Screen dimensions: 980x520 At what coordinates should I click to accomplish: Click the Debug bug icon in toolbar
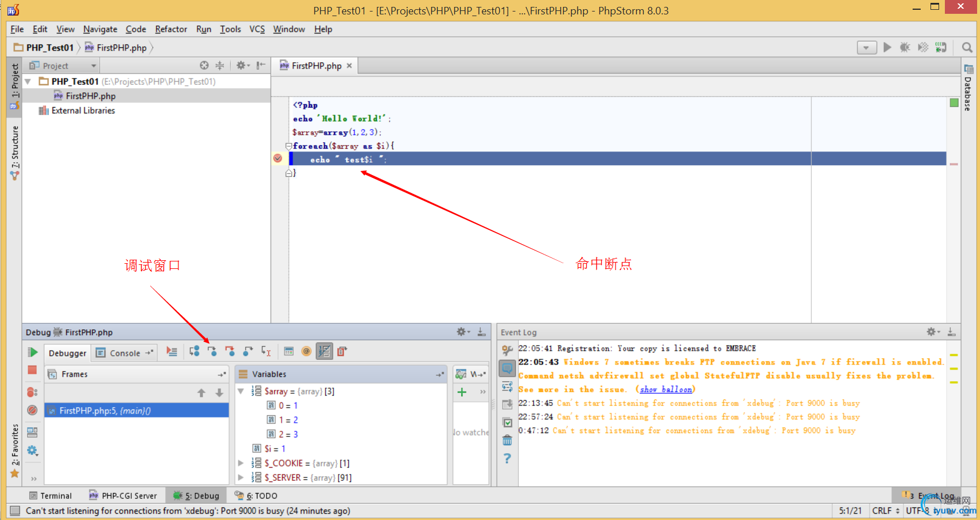click(905, 48)
